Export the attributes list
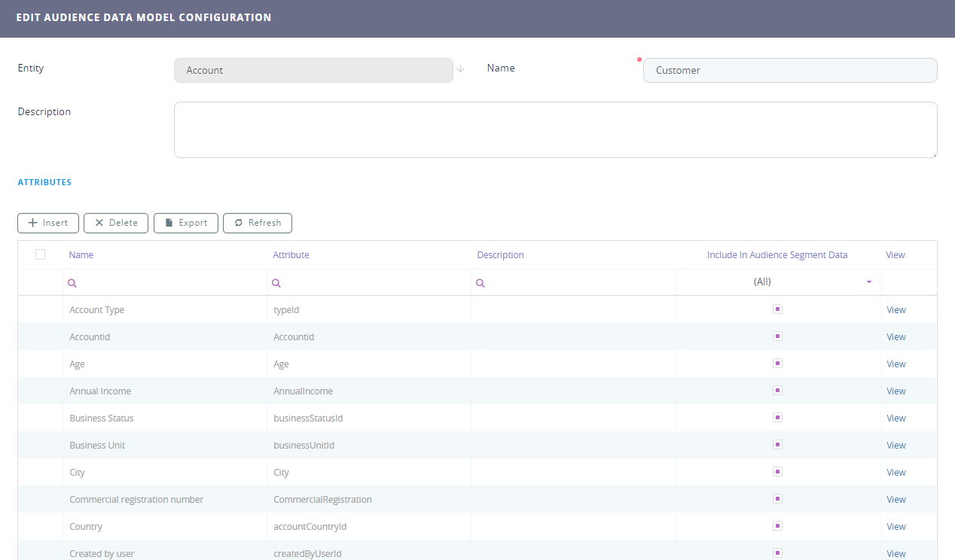 tap(185, 223)
